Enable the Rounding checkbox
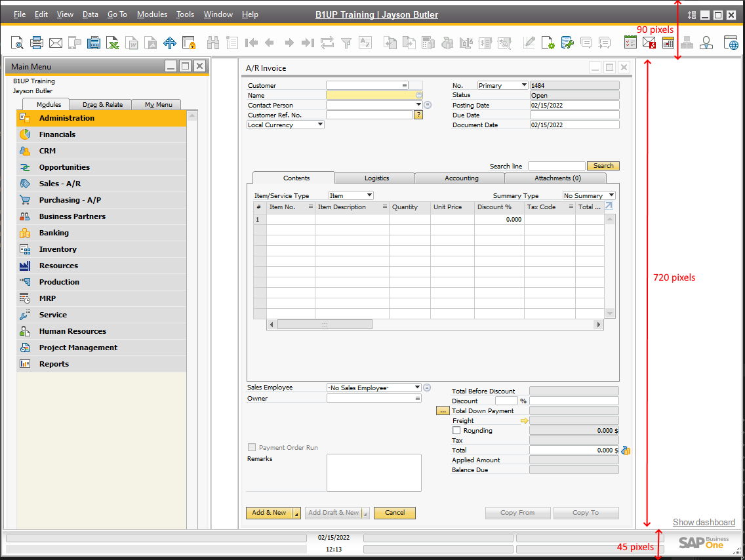Viewport: 745px width, 560px height. click(x=456, y=430)
